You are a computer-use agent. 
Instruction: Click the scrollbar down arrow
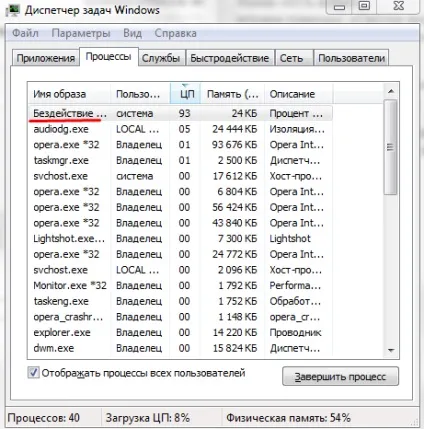(x=391, y=350)
